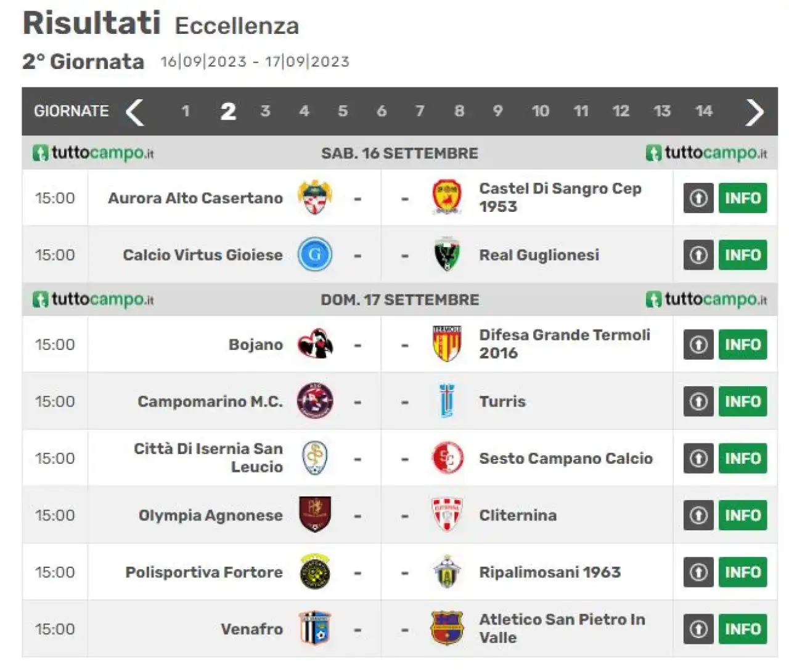The height and width of the screenshot is (672, 789).
Task: Click the Aurora Alto Casertano team crest
Action: pos(315,197)
